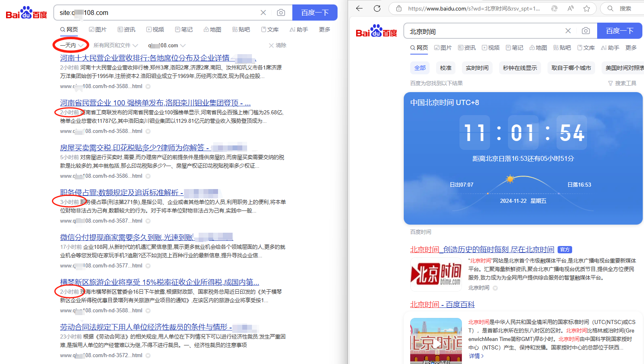Screen dimensions: 644x364
Task: Open 北京时间_创造历史的每时每刻 result link
Action: point(482,250)
